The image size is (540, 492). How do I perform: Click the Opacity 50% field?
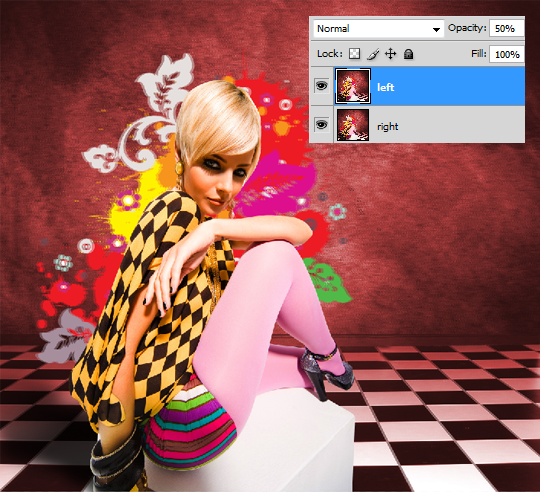click(x=507, y=29)
